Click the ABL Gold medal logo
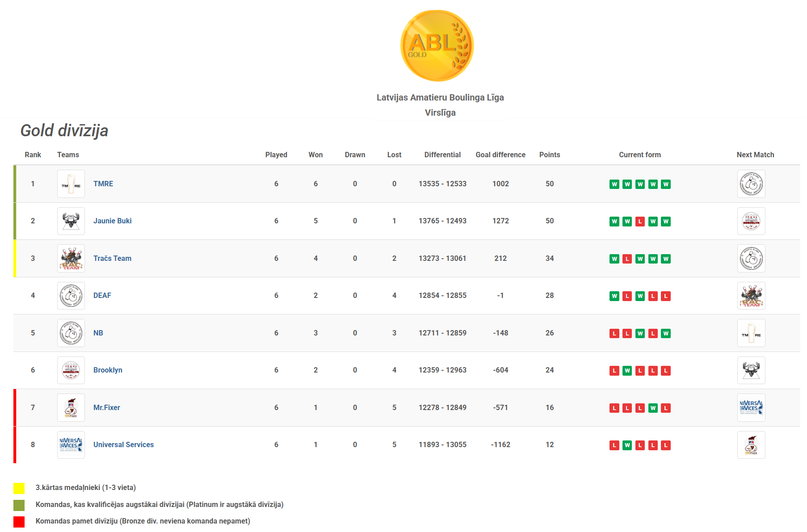The width and height of the screenshot is (807, 532). [x=437, y=46]
